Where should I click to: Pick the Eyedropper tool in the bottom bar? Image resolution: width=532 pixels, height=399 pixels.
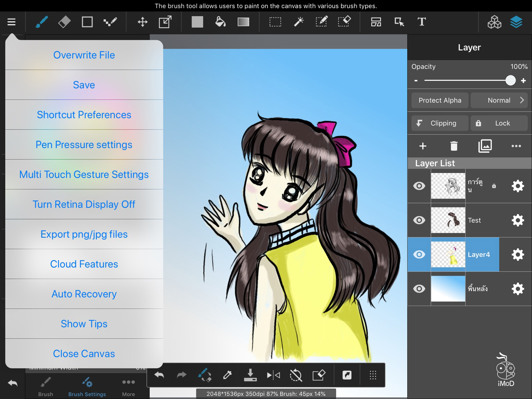pyautogui.click(x=227, y=375)
